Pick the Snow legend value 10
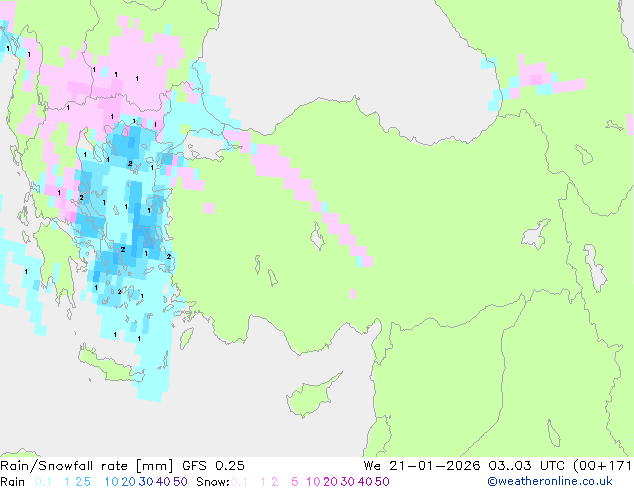This screenshot has width=634, height=490. click(x=313, y=482)
